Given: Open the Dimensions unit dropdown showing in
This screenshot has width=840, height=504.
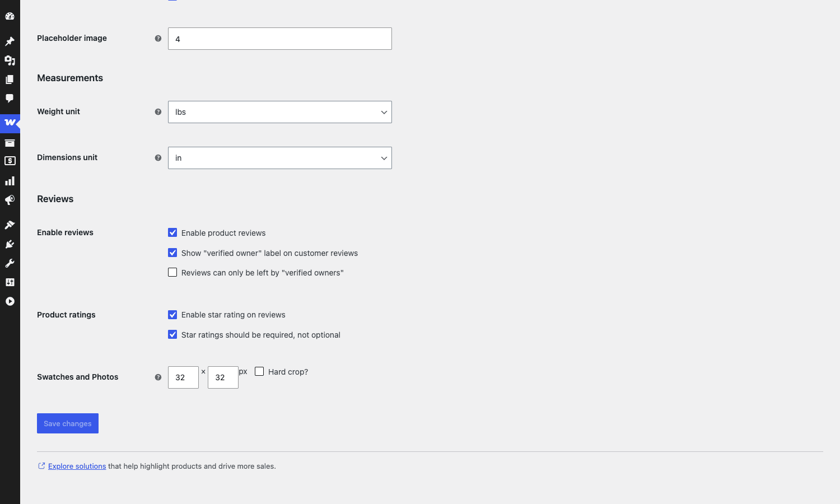Looking at the screenshot, I should point(280,158).
